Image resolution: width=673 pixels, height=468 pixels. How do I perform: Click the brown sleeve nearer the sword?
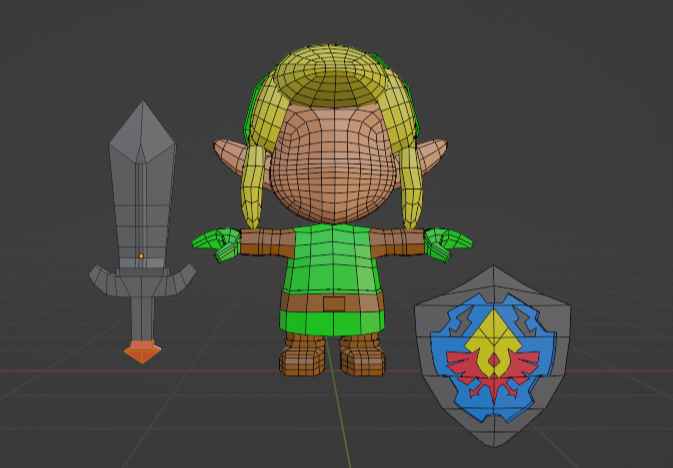267,243
